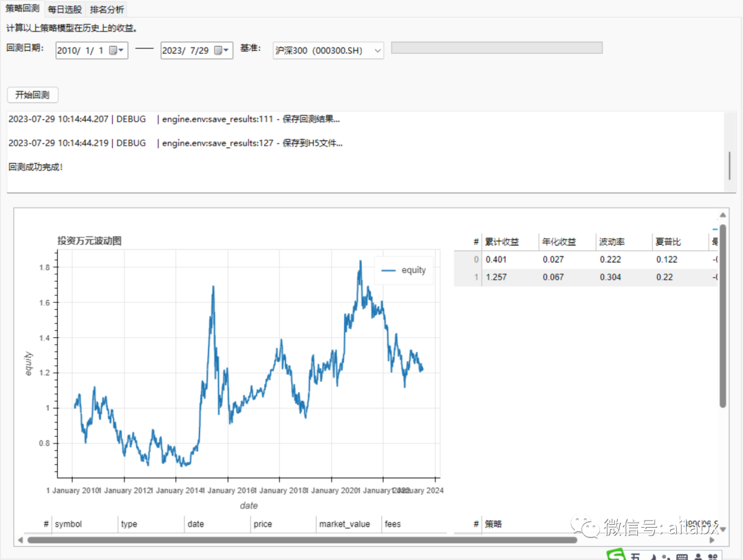Start the backtest with 开始回测
The width and height of the screenshot is (743, 560).
tap(32, 95)
